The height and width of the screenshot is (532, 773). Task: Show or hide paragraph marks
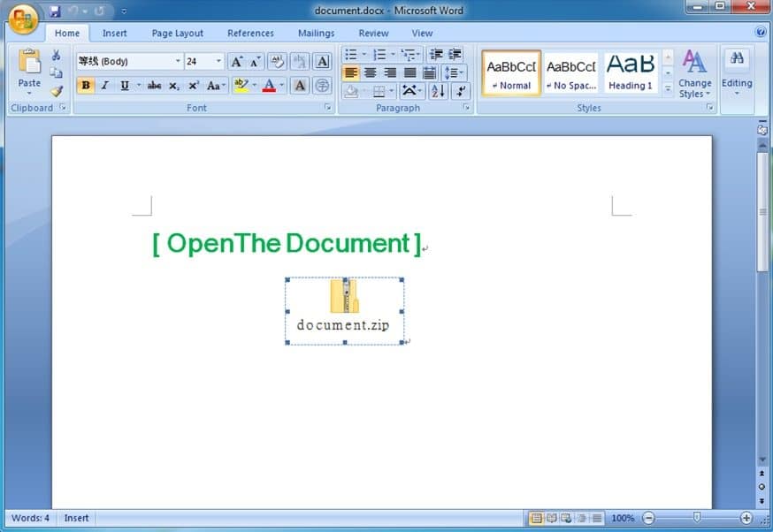click(460, 91)
